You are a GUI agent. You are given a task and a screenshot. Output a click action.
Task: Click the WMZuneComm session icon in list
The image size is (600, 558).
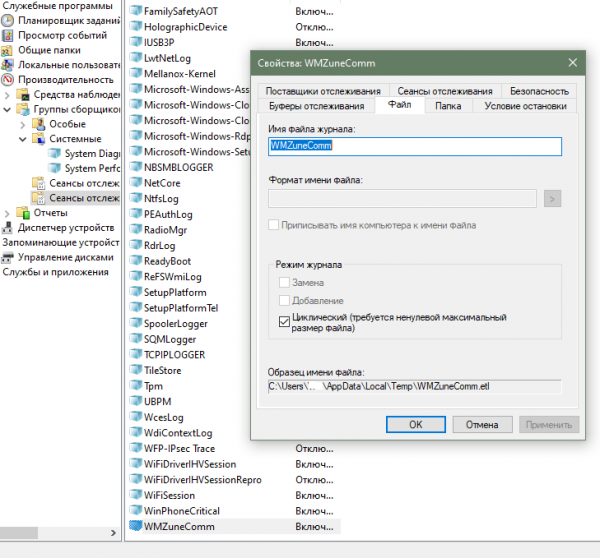(x=136, y=526)
